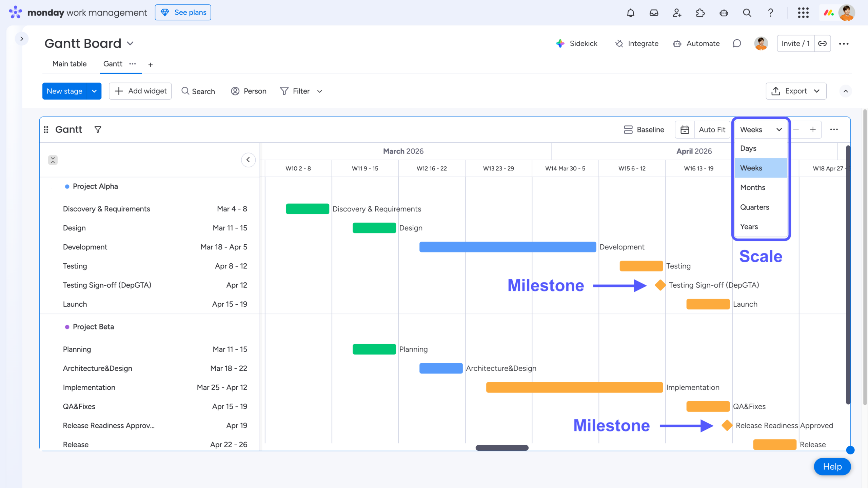
Task: Click the search magnifier icon in the top bar
Action: click(747, 13)
